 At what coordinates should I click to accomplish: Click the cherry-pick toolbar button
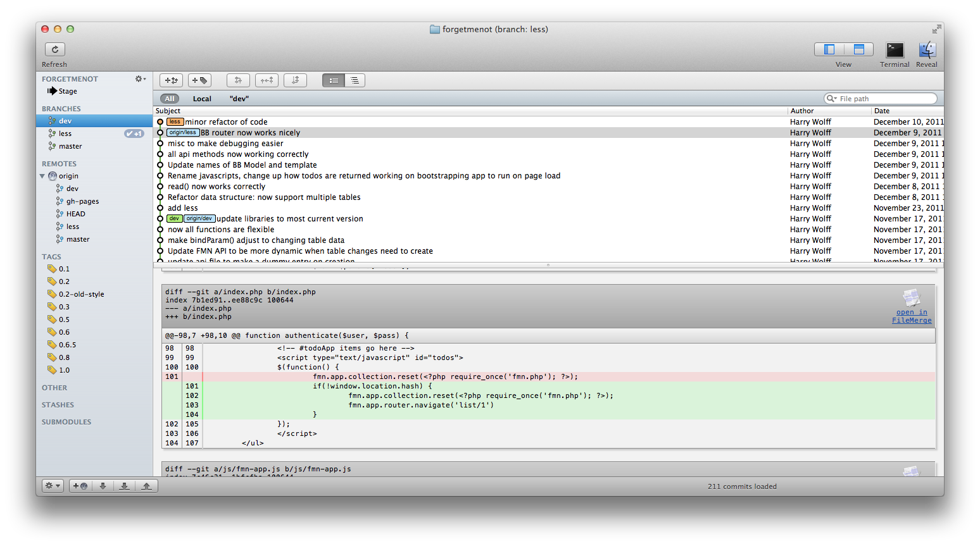(x=267, y=80)
